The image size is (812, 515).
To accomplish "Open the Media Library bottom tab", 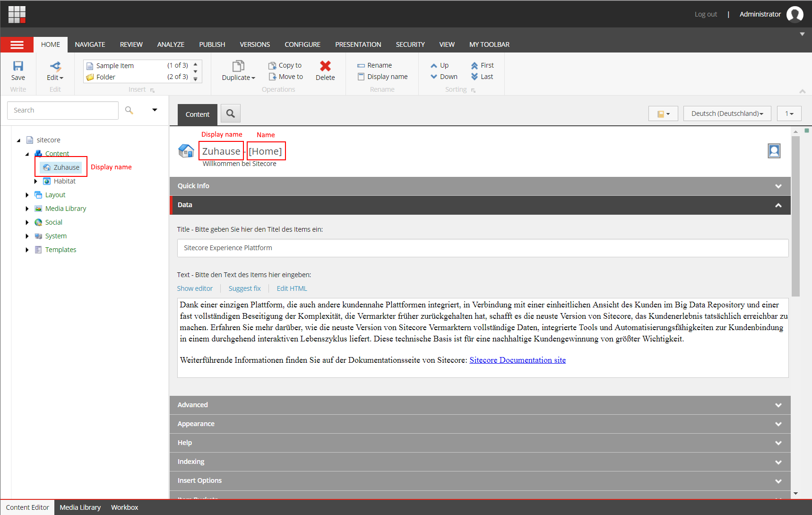I will (x=80, y=507).
